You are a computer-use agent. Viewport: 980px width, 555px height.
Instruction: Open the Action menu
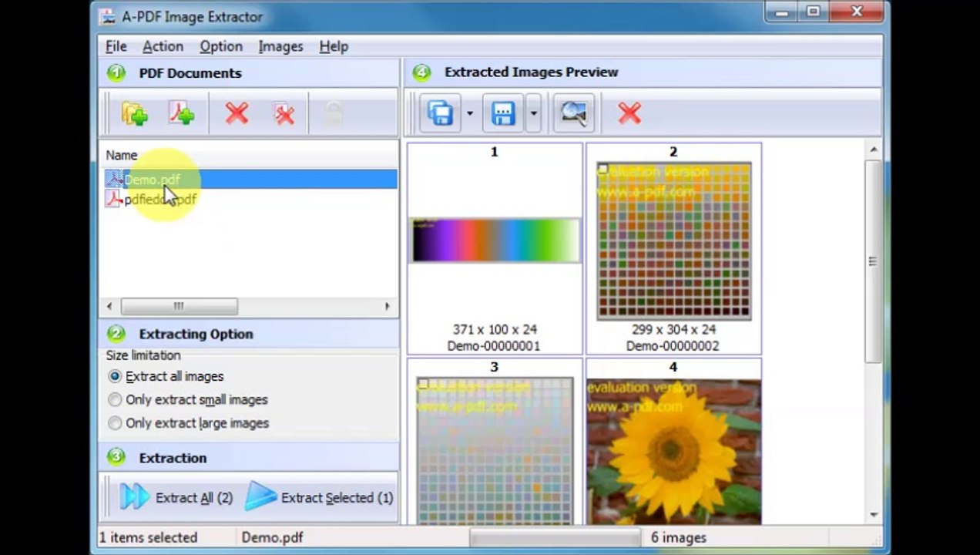point(163,46)
